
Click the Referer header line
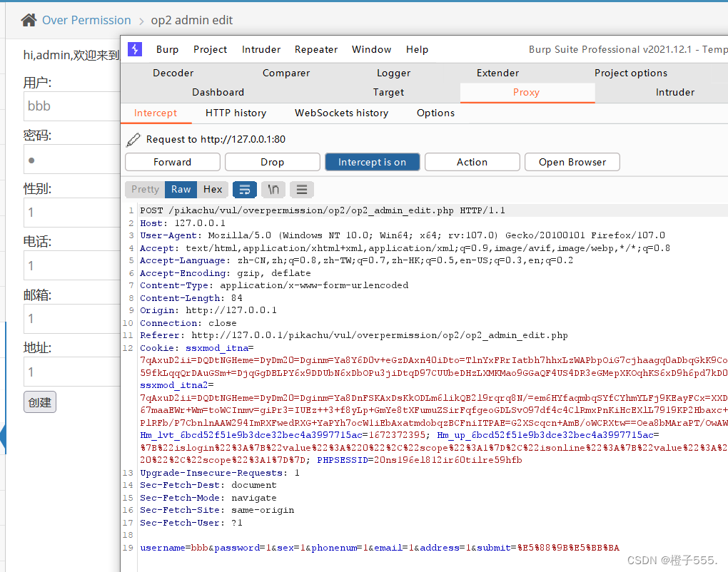354,335
